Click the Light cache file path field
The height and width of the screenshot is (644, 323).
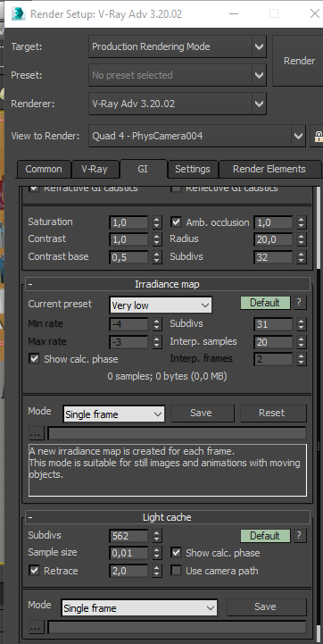pos(177,627)
